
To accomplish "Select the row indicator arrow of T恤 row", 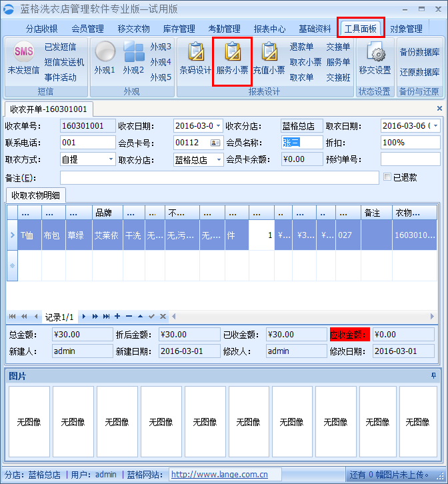I will 13,235.
